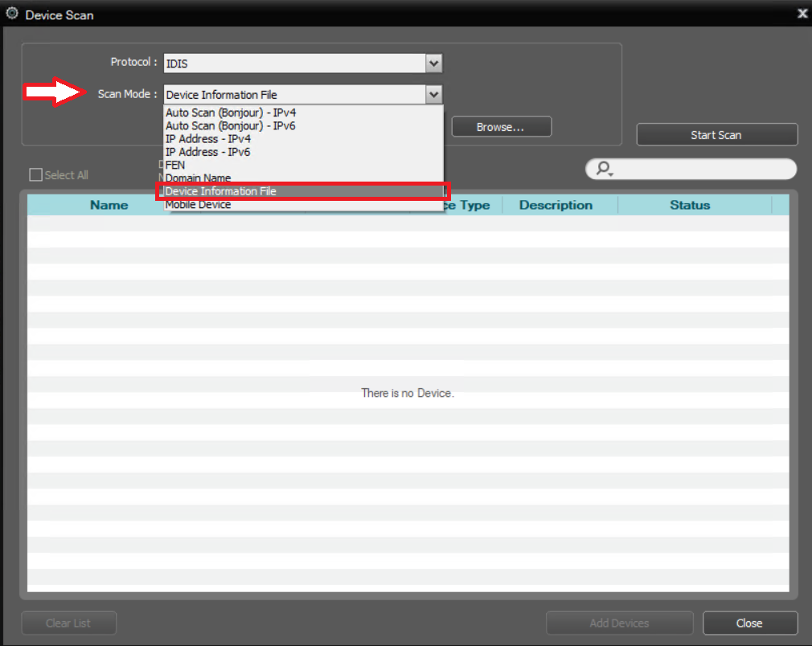
Task: Choose IP Address - IPv6 option
Action: [x=303, y=152]
